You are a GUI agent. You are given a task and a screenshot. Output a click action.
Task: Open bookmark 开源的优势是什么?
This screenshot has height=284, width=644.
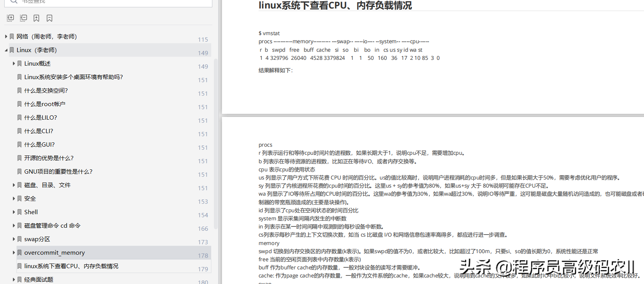click(x=49, y=158)
